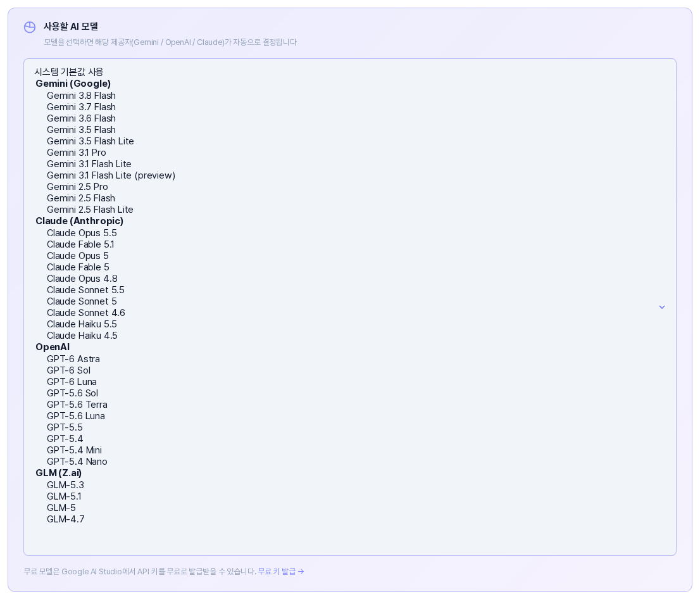Select Claude Opus 5 model
Screen dimensions: 700x599
click(x=78, y=256)
